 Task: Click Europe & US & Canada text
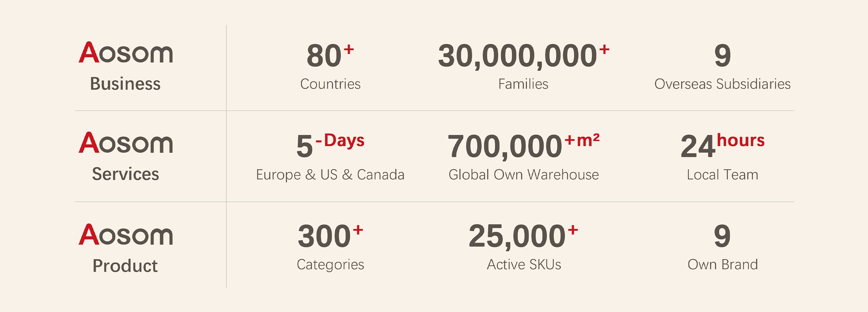coord(330,175)
